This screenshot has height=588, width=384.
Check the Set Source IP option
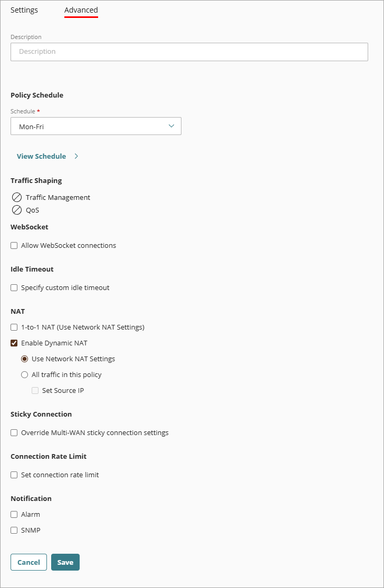click(35, 390)
